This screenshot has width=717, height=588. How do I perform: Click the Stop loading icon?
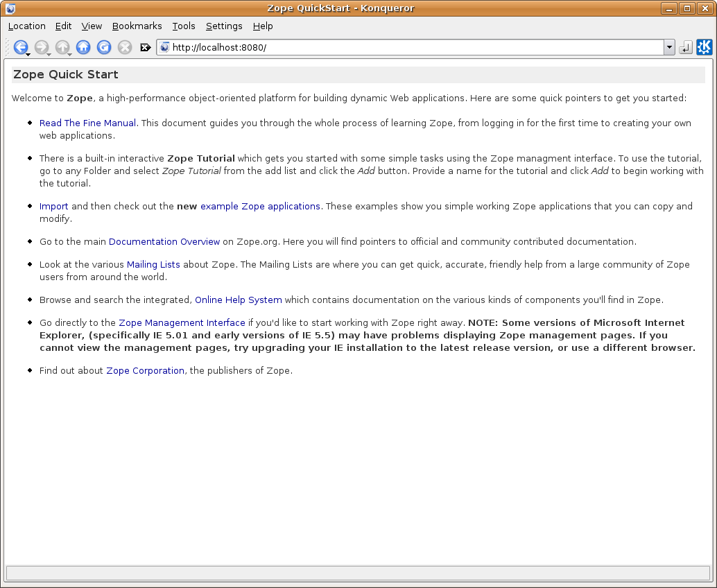click(124, 47)
